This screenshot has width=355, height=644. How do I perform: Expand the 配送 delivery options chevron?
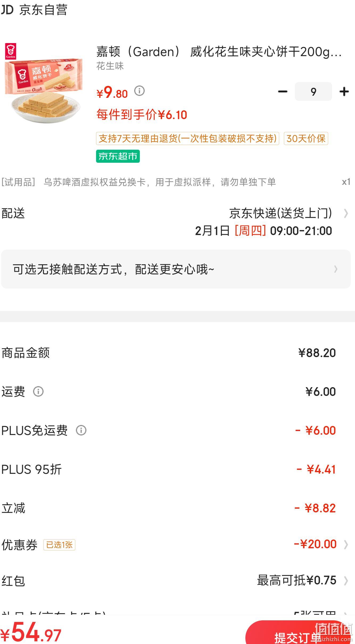click(x=346, y=213)
